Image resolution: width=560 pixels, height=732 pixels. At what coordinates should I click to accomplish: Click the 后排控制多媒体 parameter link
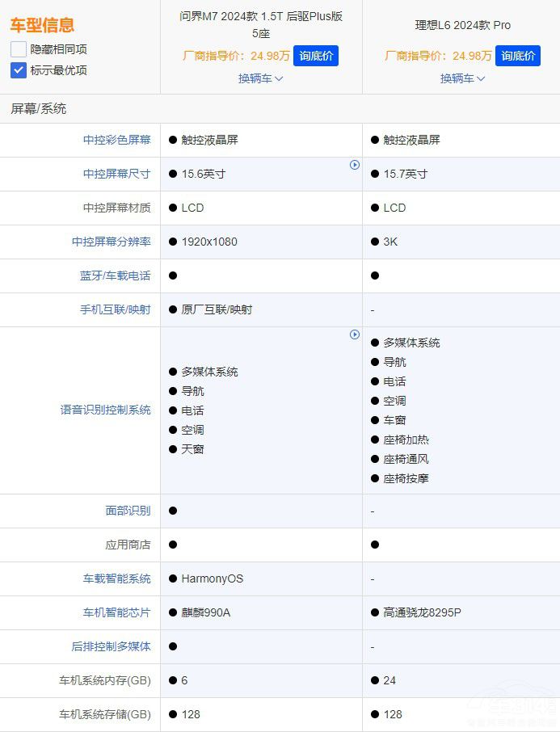pyautogui.click(x=111, y=646)
